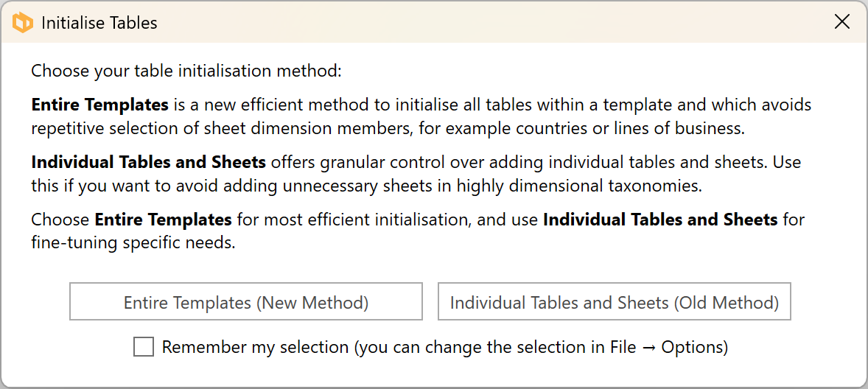Viewport: 868px width, 389px height.
Task: Click bold 'Individual Tables and Sheets' starting second paragraph
Action: click(x=148, y=162)
